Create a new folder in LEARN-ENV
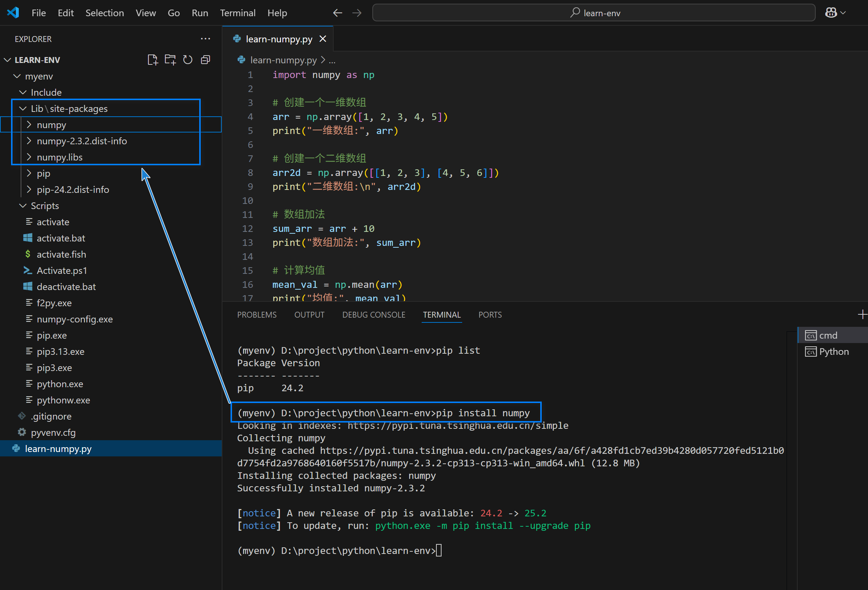Image resolution: width=868 pixels, height=590 pixels. point(170,60)
